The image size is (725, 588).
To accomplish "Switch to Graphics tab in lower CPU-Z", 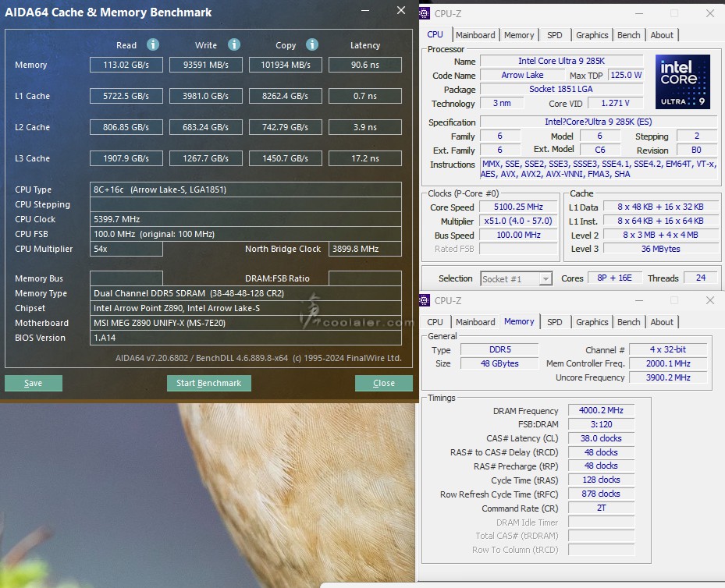I will [x=592, y=322].
